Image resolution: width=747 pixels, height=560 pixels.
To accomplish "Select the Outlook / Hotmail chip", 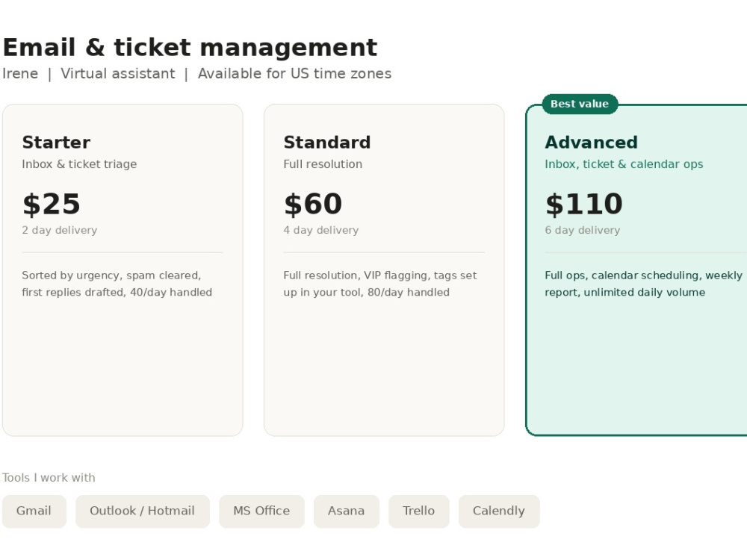I will point(143,511).
